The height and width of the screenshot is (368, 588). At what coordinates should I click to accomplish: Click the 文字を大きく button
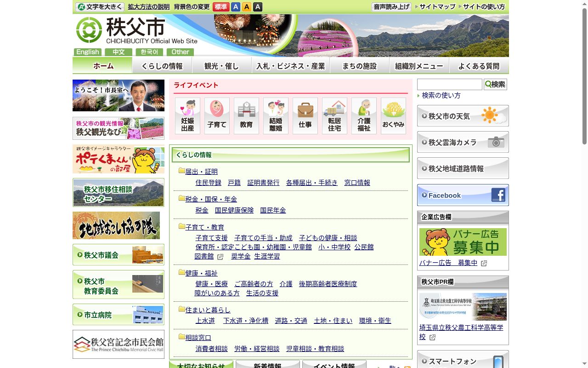pyautogui.click(x=100, y=7)
